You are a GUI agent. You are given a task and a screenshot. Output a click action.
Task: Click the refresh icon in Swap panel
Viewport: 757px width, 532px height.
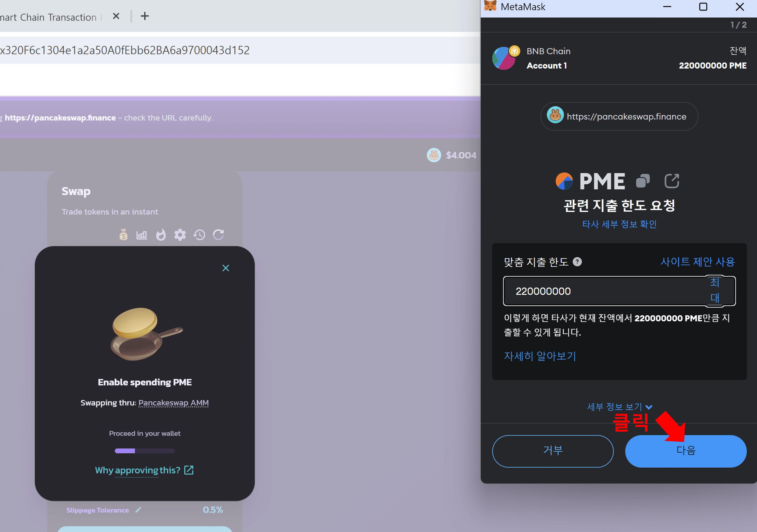click(218, 235)
